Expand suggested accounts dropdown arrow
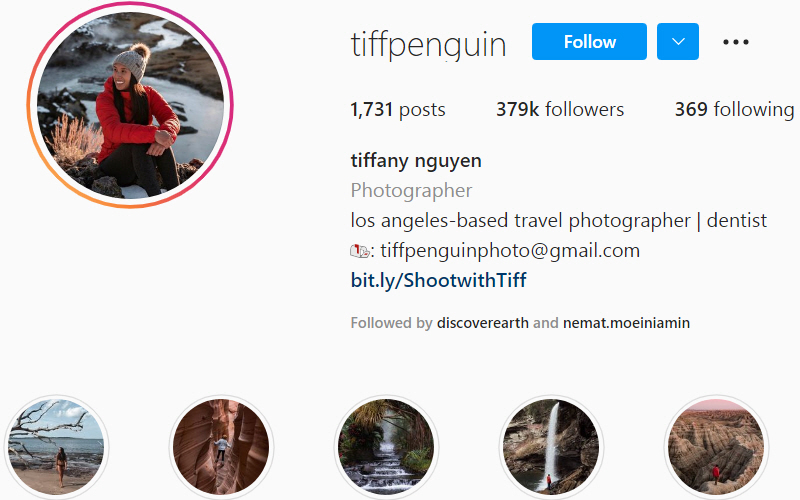Viewport: 800px width, 500px height. (x=678, y=41)
